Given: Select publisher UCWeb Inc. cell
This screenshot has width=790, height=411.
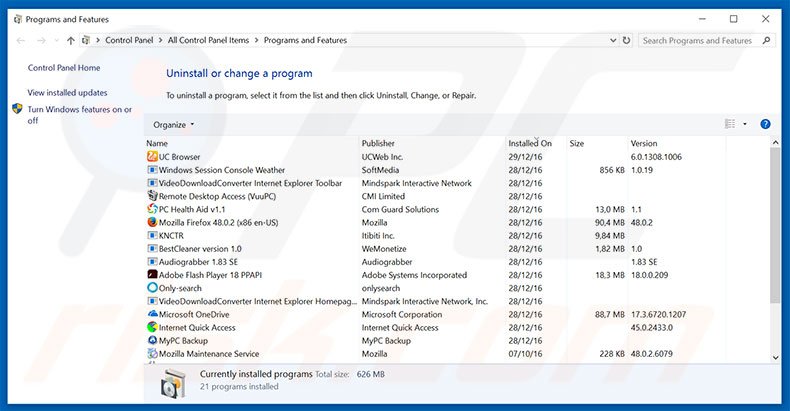Looking at the screenshot, I should pos(382,157).
